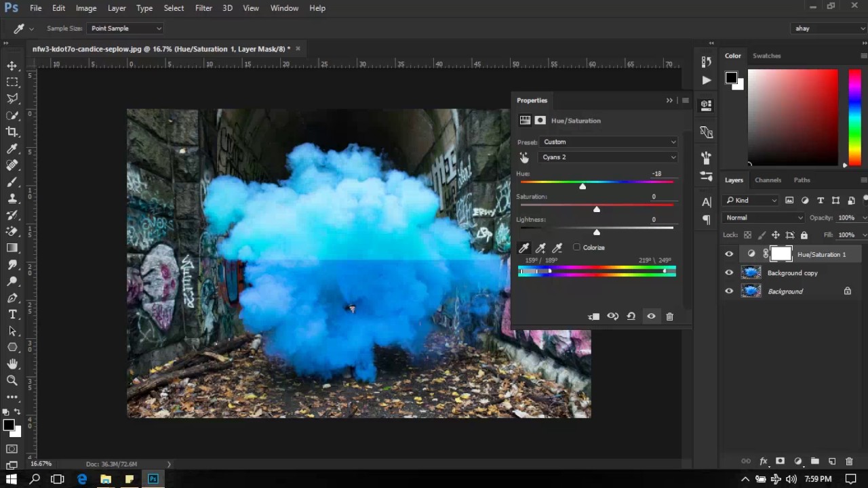
Task: Click the delete adjustment trash icon in Properties
Action: point(669,317)
